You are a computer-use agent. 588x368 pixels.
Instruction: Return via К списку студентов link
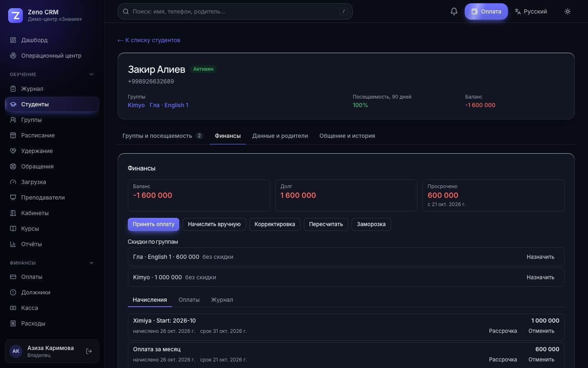(149, 40)
